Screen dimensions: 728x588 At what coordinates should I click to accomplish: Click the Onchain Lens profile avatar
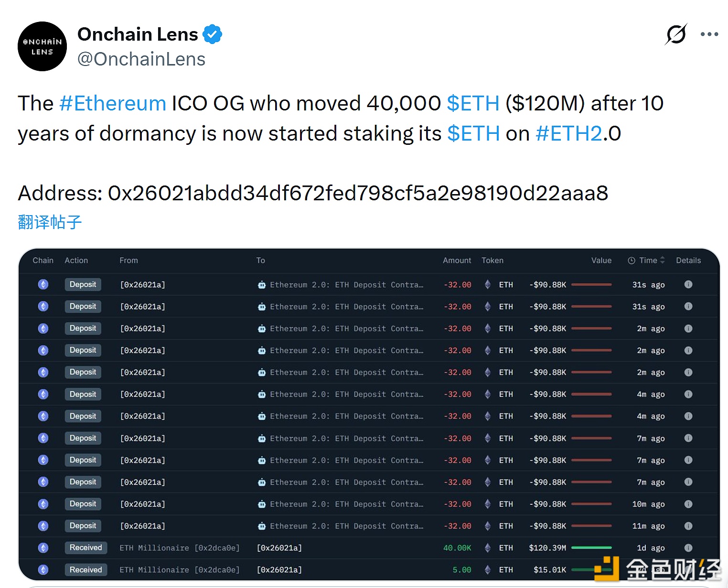[x=42, y=46]
